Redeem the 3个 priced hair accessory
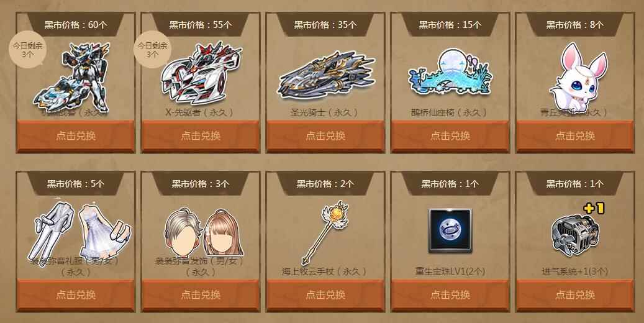Viewport: 644px width, 323px height. 201,294
